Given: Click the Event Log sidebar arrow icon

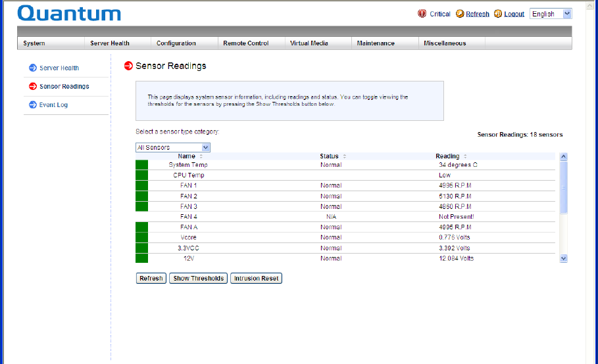Looking at the screenshot, I should coord(33,104).
